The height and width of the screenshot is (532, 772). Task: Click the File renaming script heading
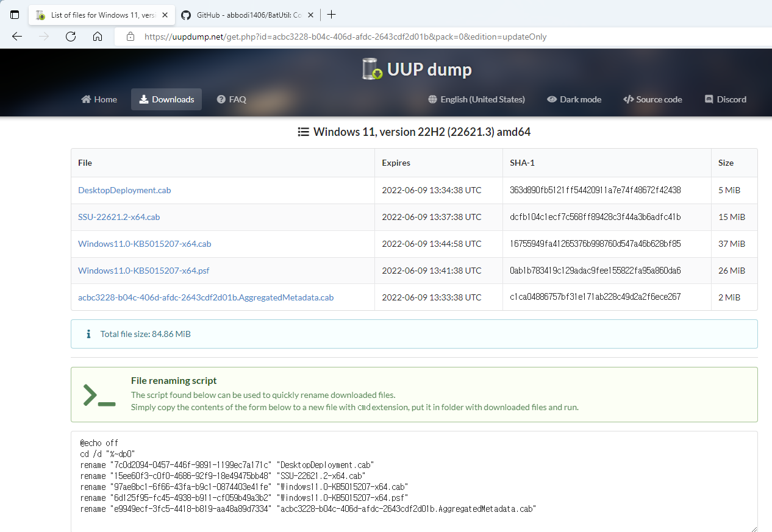[174, 380]
